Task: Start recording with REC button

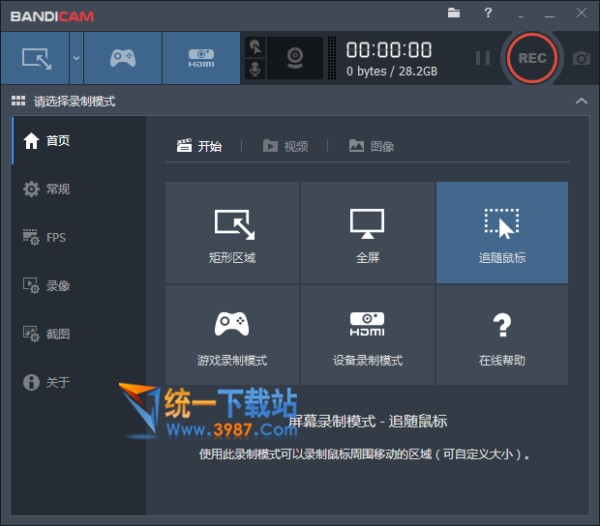Action: 532,58
